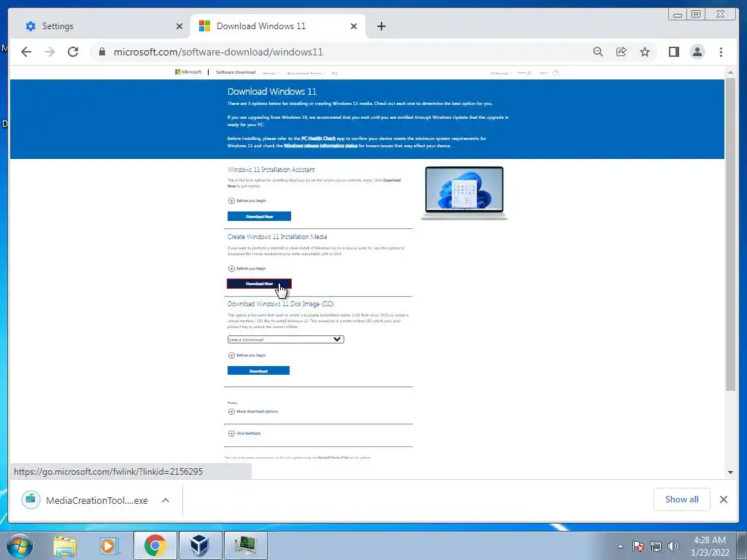Image resolution: width=747 pixels, height=560 pixels.
Task: Expand Before you begin under Installation Assistant
Action: [x=247, y=201]
